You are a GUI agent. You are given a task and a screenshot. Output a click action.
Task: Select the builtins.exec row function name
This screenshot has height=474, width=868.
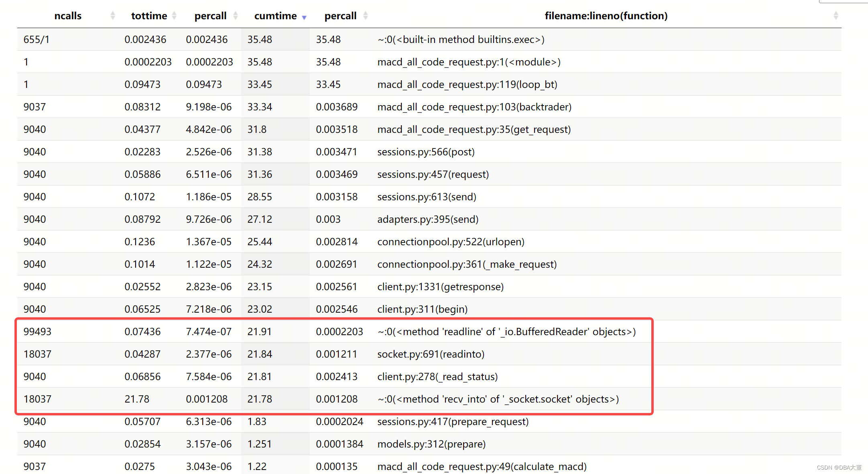[461, 39]
